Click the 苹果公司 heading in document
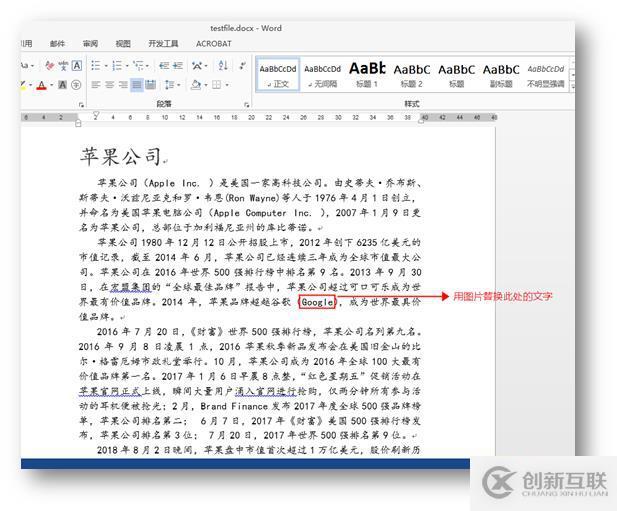Viewport: 617px width, 511px height. click(x=120, y=156)
